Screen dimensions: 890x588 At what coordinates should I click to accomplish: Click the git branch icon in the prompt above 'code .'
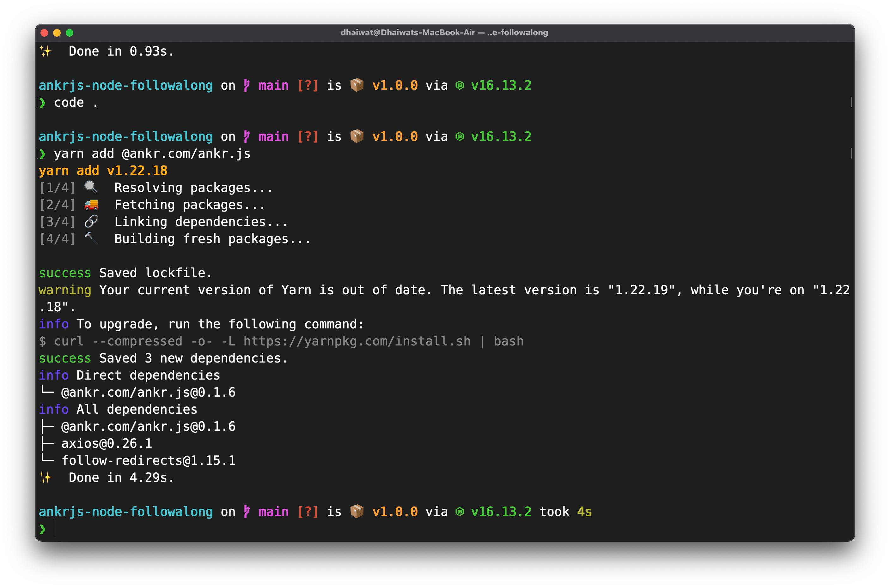coord(247,85)
